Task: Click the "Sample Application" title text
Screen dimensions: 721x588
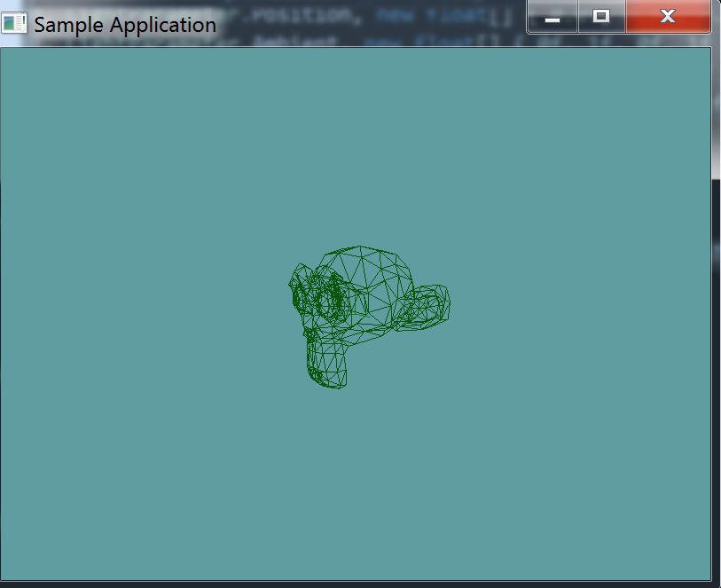Action: [x=124, y=24]
